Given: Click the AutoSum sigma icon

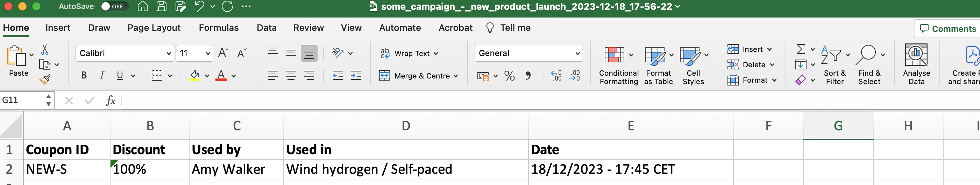Looking at the screenshot, I should (x=801, y=49).
